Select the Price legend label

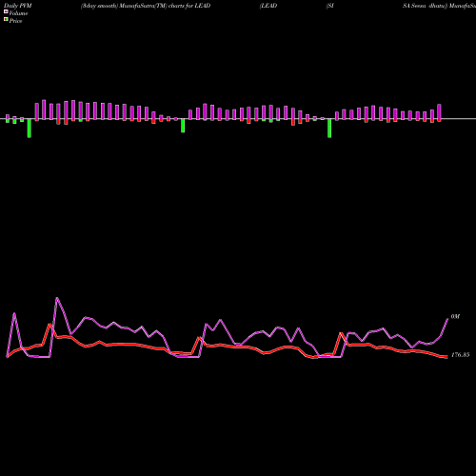point(15,21)
